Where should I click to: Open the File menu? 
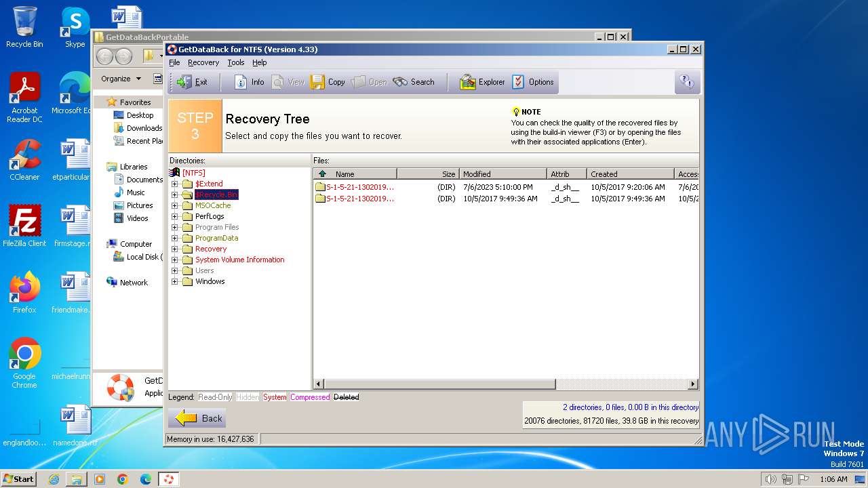tap(174, 62)
